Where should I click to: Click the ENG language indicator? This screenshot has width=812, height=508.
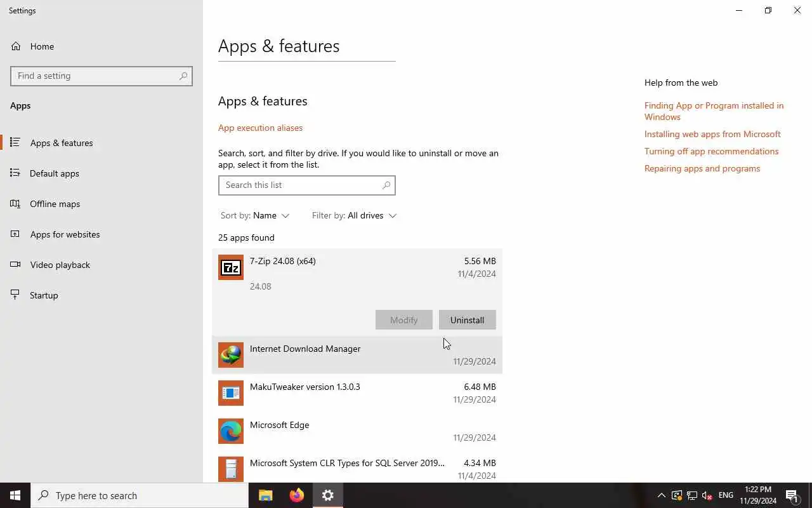pos(726,495)
